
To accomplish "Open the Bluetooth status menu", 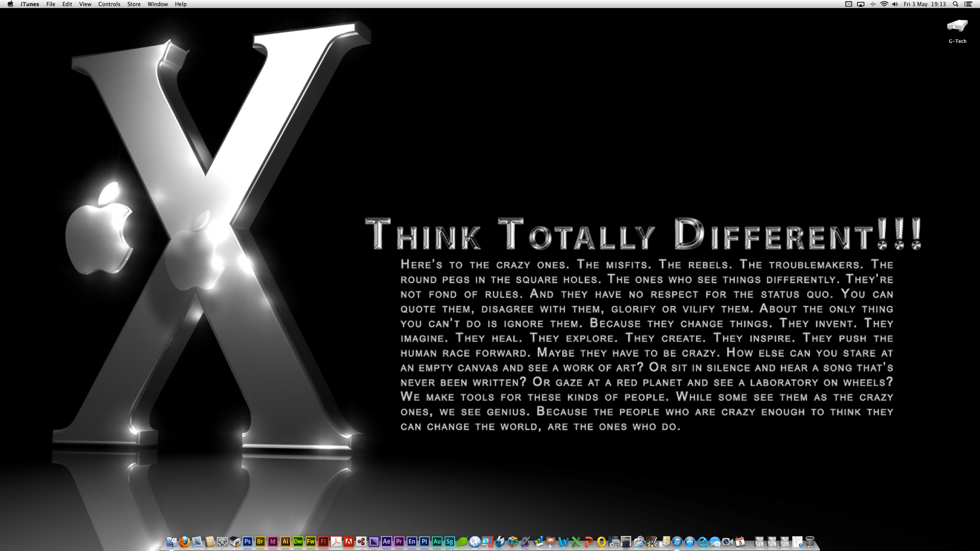I will coord(873,4).
